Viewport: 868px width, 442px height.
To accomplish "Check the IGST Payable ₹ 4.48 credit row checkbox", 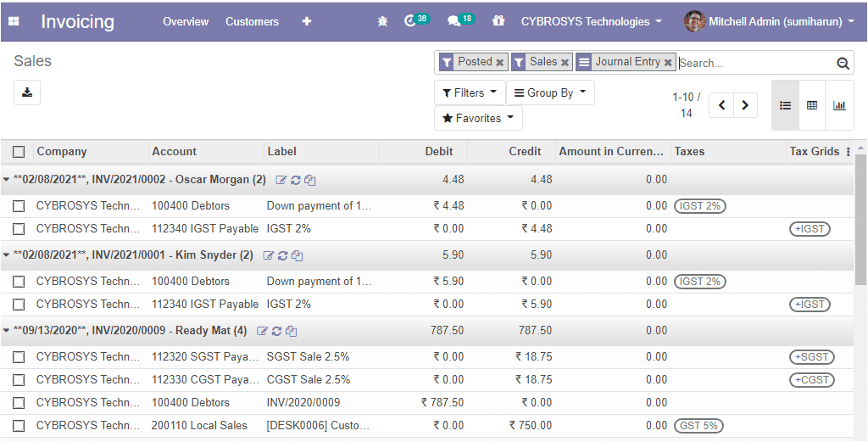I will 19,229.
